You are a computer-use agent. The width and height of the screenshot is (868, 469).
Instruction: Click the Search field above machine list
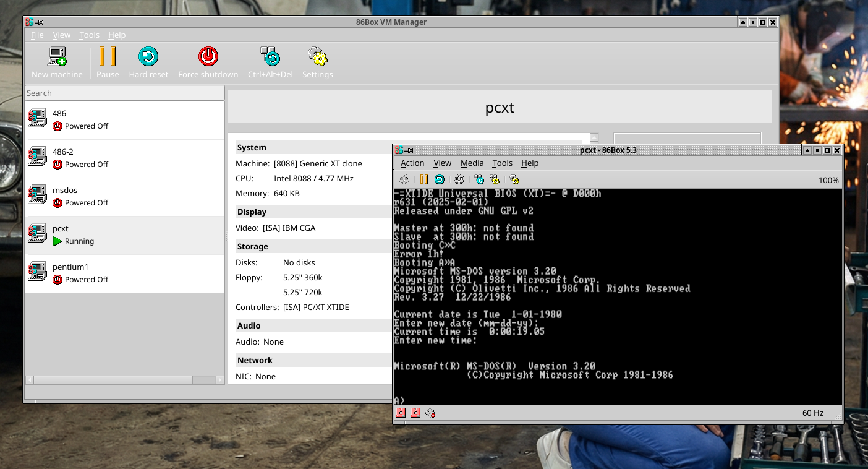click(125, 93)
